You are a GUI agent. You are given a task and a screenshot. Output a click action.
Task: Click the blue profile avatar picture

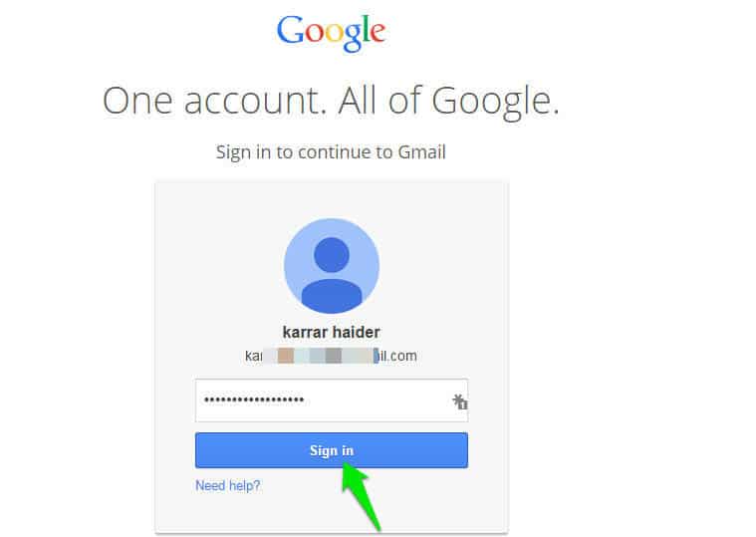pos(332,266)
